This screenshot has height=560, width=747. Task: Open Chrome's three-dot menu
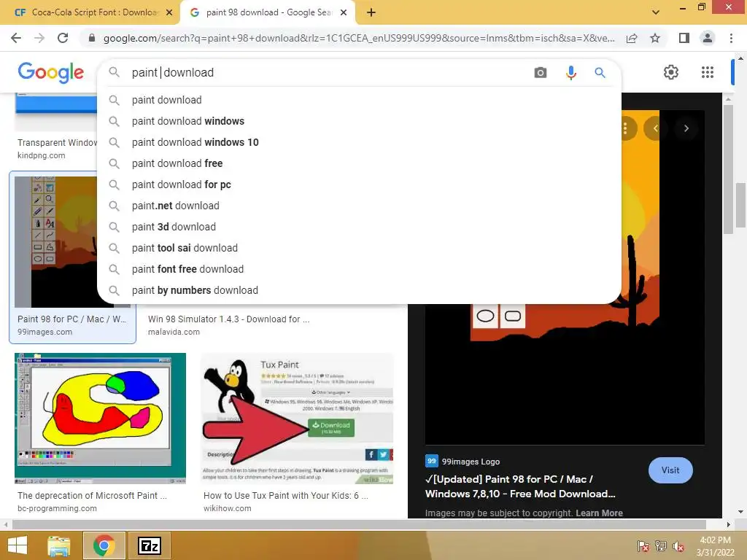pyautogui.click(x=731, y=38)
